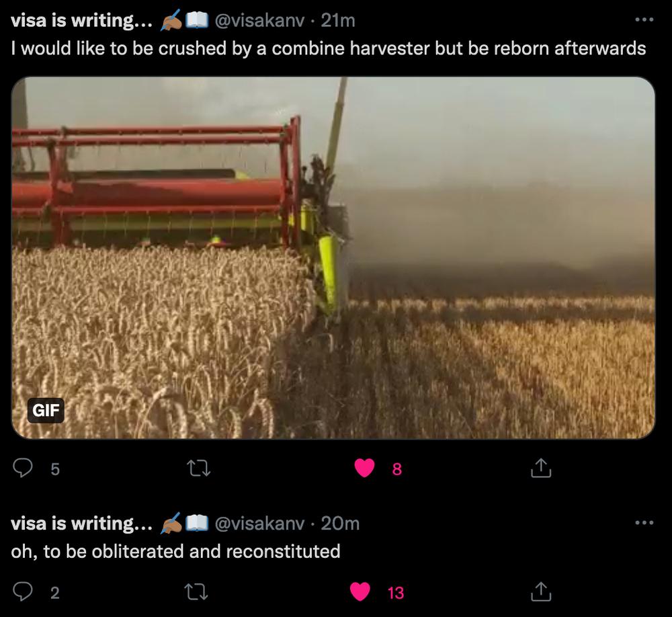Reply to the combine harvester tweet

(22, 468)
